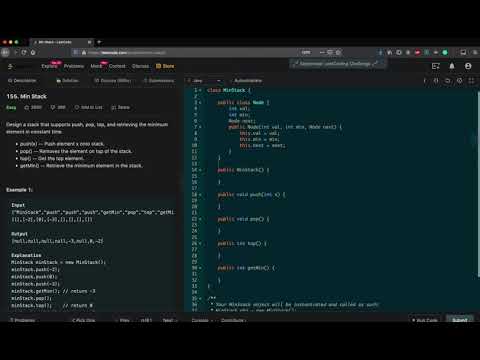Click Add to List
The height and width of the screenshot is (360, 480).
[89, 107]
